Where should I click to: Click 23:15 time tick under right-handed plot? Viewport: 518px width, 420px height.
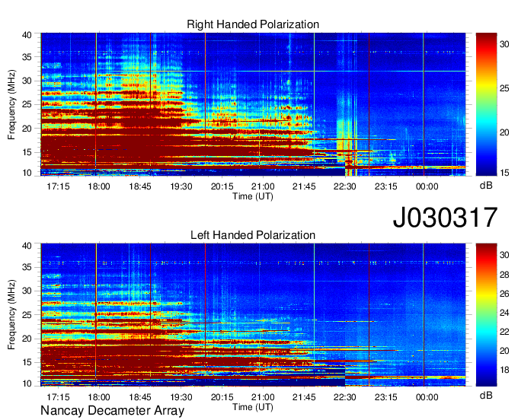point(386,186)
